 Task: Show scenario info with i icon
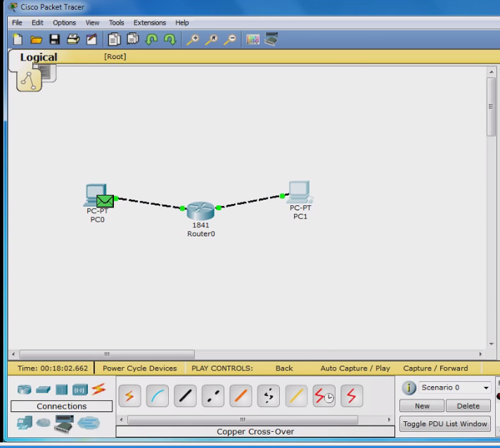pos(409,388)
